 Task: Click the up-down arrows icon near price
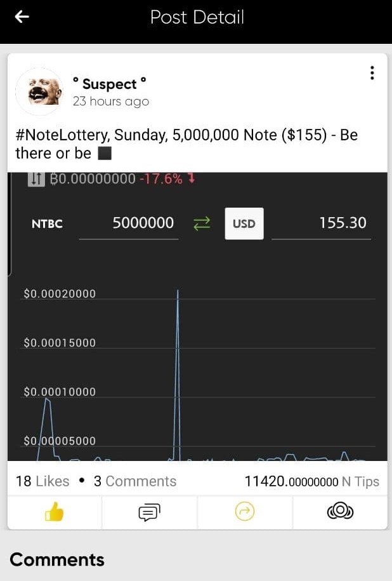36,179
